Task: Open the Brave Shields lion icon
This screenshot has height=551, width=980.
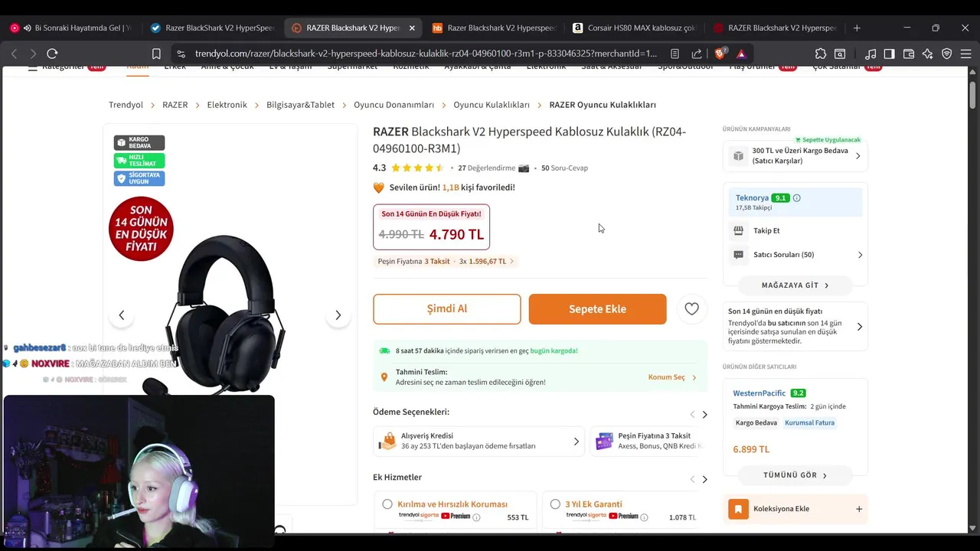Action: pos(720,54)
